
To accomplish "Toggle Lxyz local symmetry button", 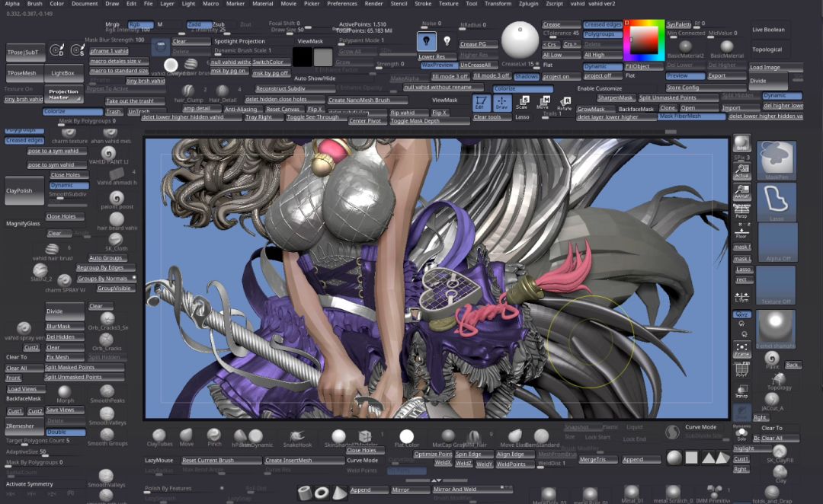I will (x=741, y=314).
